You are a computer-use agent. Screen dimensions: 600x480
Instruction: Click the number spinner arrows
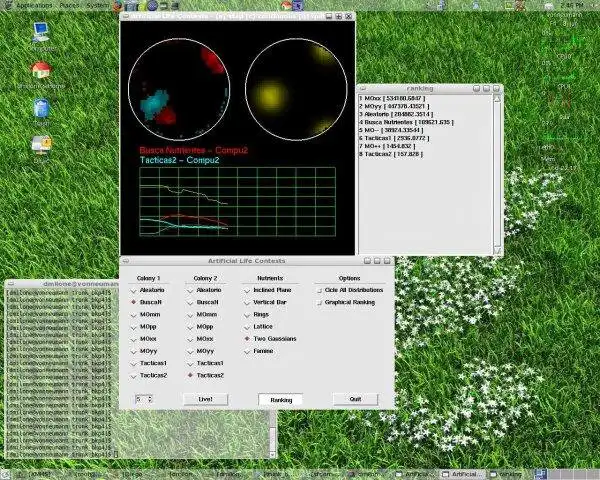click(150, 399)
